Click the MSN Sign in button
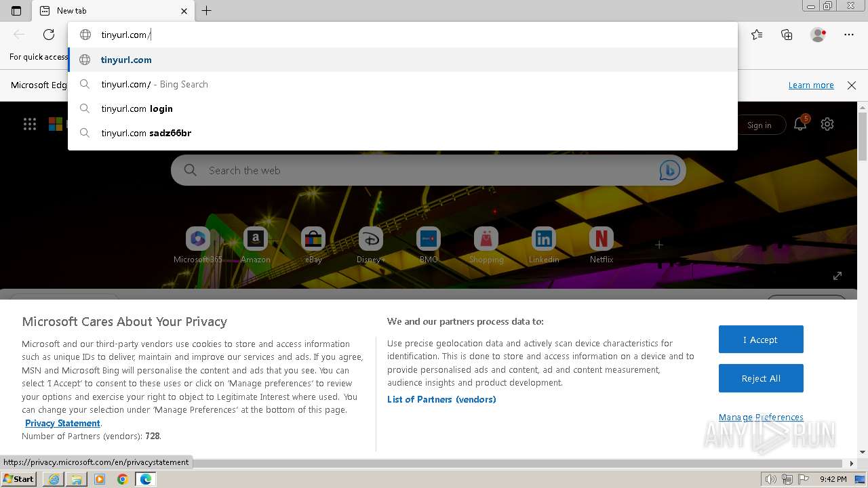The height and width of the screenshot is (488, 868). pos(759,125)
